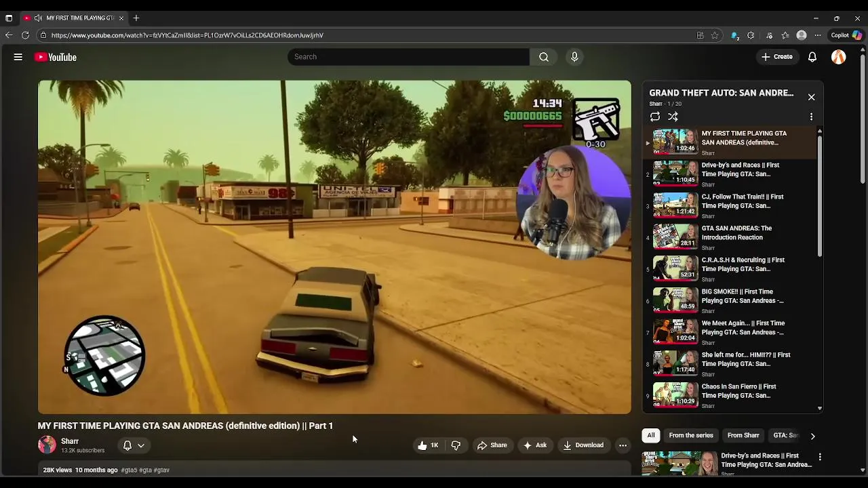This screenshot has width=868, height=488.
Task: Open the Sharr channel name link
Action: (x=70, y=441)
